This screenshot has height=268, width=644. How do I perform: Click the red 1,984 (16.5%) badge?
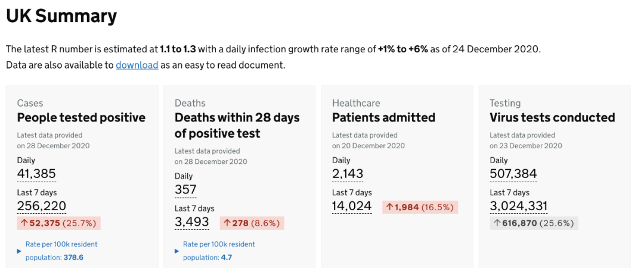click(x=420, y=207)
